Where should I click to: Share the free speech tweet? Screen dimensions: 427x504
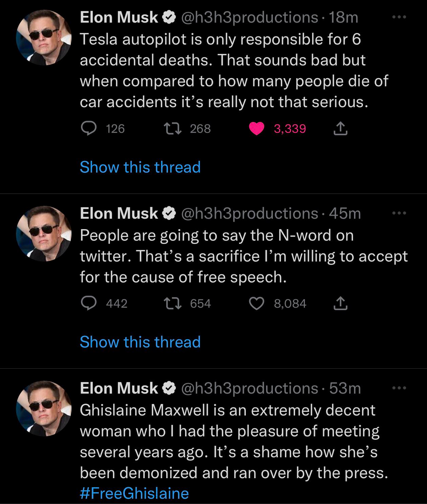click(x=341, y=303)
